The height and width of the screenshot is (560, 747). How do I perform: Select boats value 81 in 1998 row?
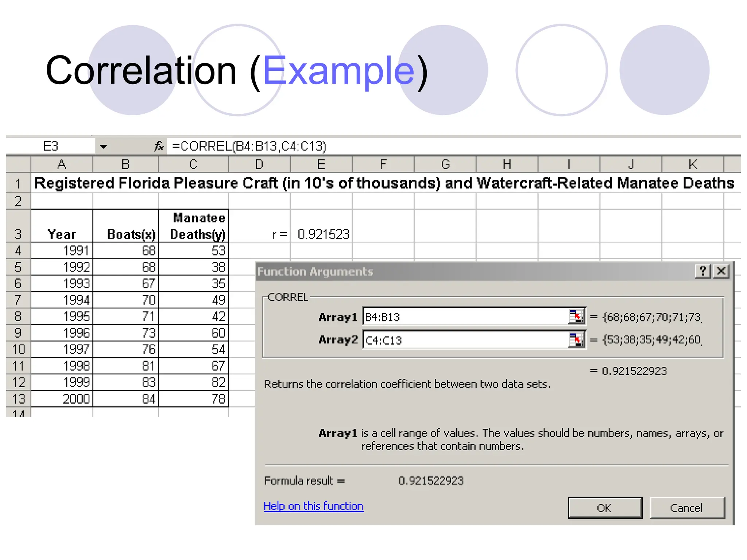coord(126,366)
